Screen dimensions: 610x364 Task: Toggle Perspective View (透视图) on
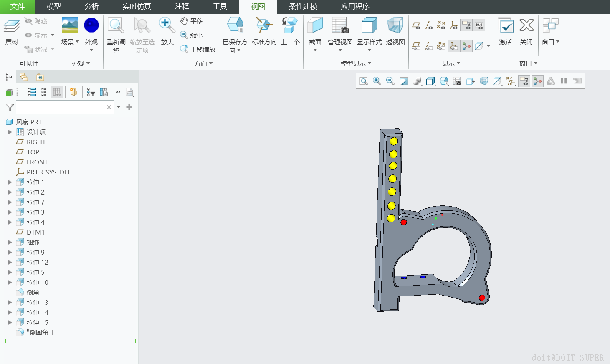coord(395,26)
